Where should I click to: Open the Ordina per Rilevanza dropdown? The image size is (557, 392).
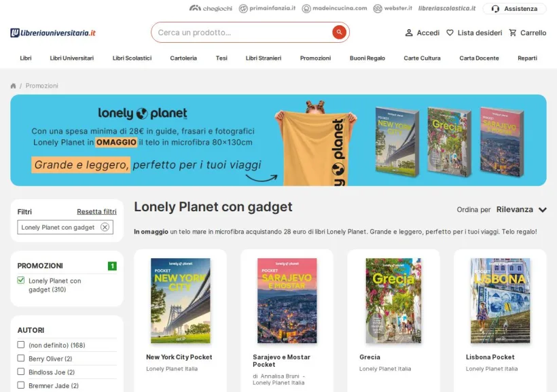[x=521, y=210]
